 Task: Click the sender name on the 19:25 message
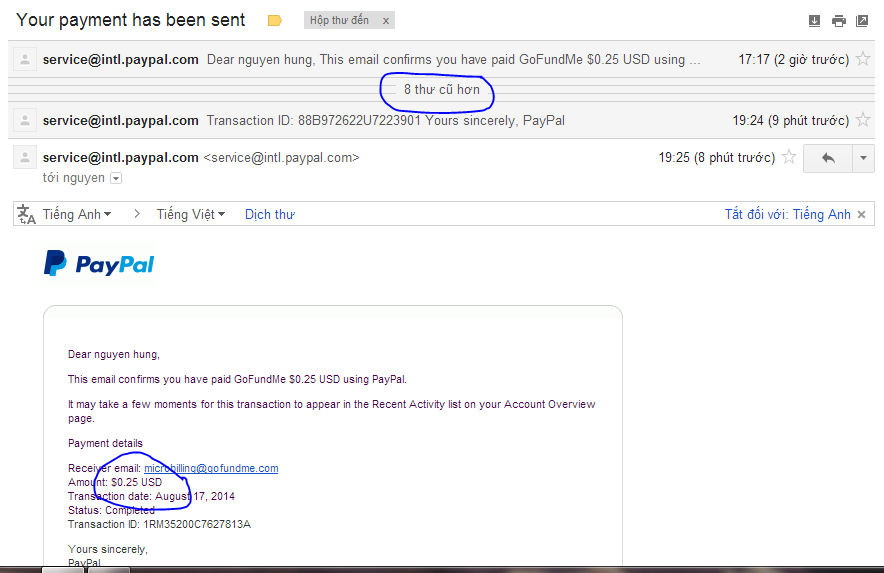coord(121,157)
